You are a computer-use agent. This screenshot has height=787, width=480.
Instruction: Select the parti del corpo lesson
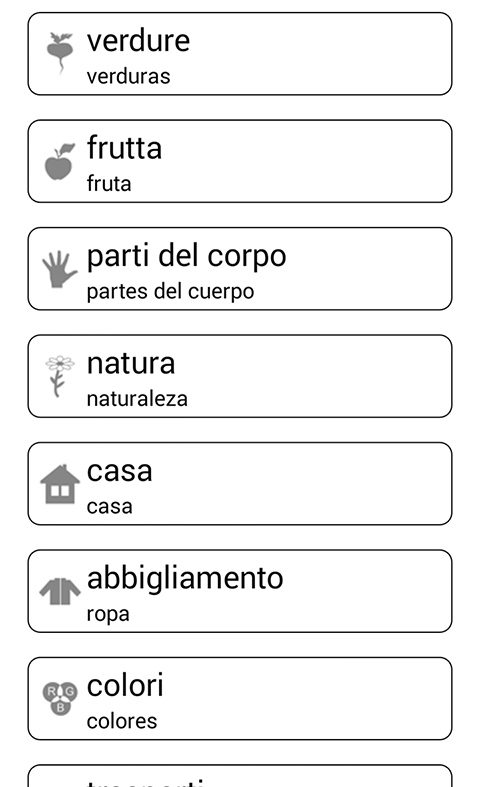coord(240,269)
